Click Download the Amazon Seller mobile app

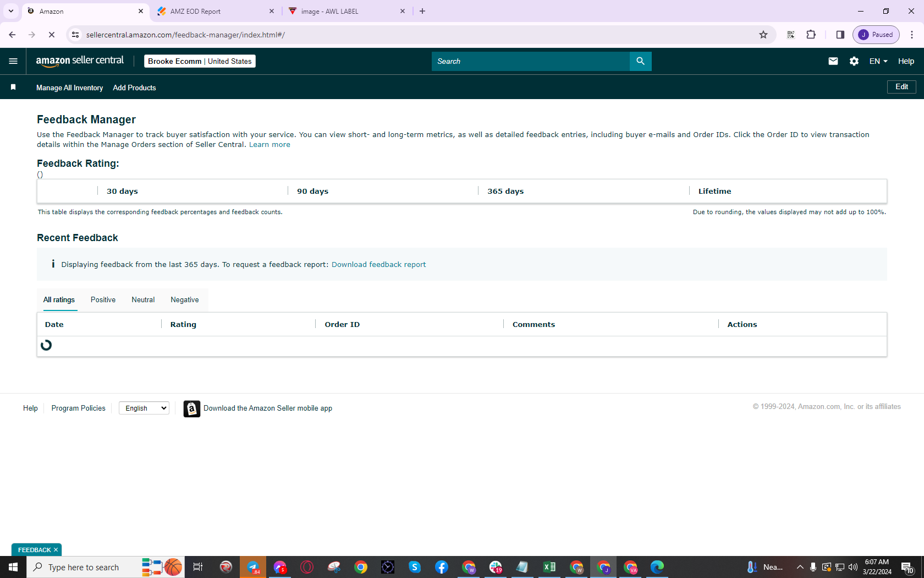point(268,408)
